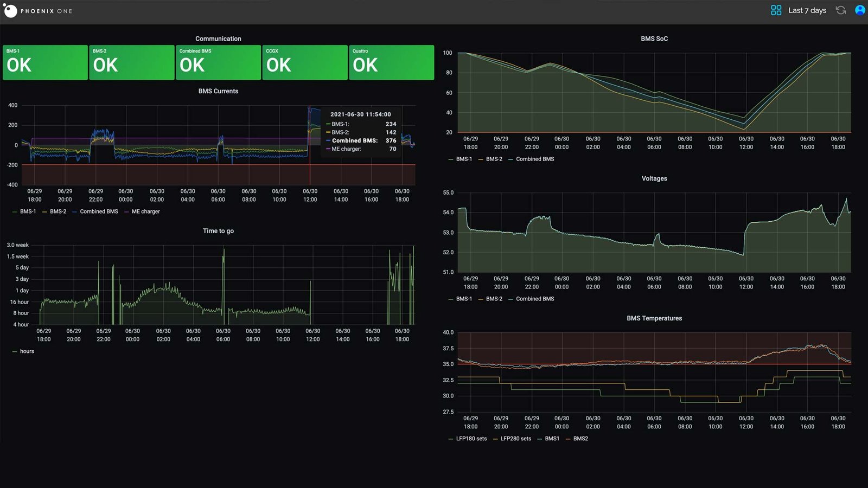
Task: Click the Phoenix One logo icon
Action: point(10,10)
